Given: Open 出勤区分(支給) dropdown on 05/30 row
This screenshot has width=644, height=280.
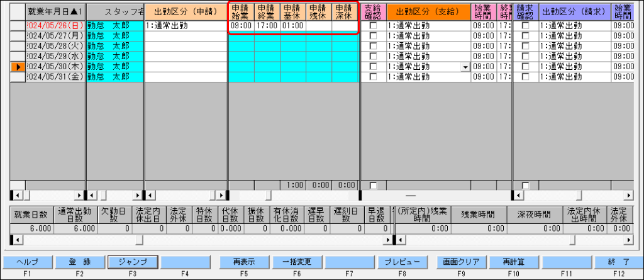Looking at the screenshot, I should [465, 67].
